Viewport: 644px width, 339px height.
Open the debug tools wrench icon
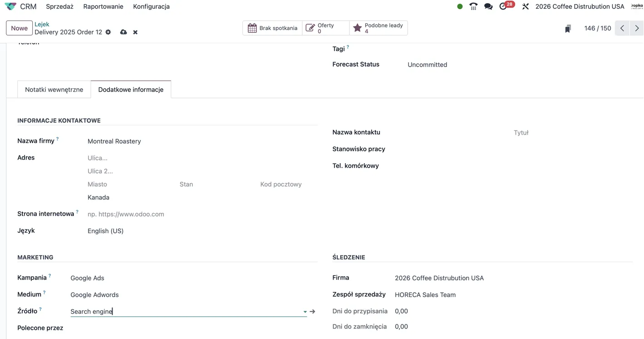tap(526, 6)
